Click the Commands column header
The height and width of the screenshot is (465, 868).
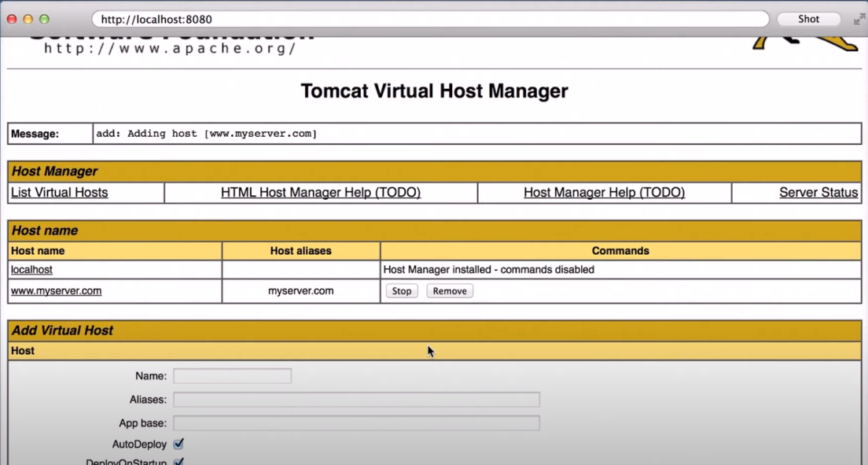[620, 250]
